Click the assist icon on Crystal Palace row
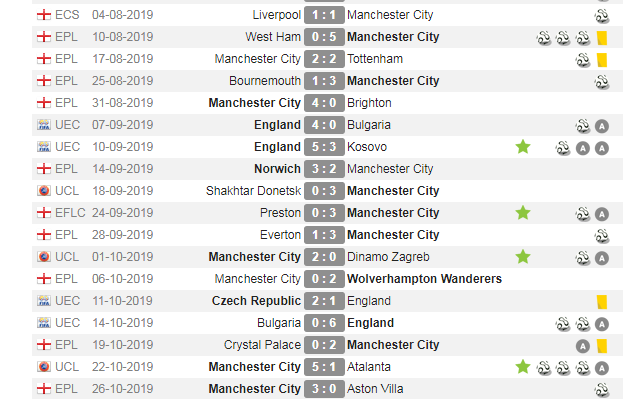Viewport: 623px width, 399px height. [x=583, y=346]
